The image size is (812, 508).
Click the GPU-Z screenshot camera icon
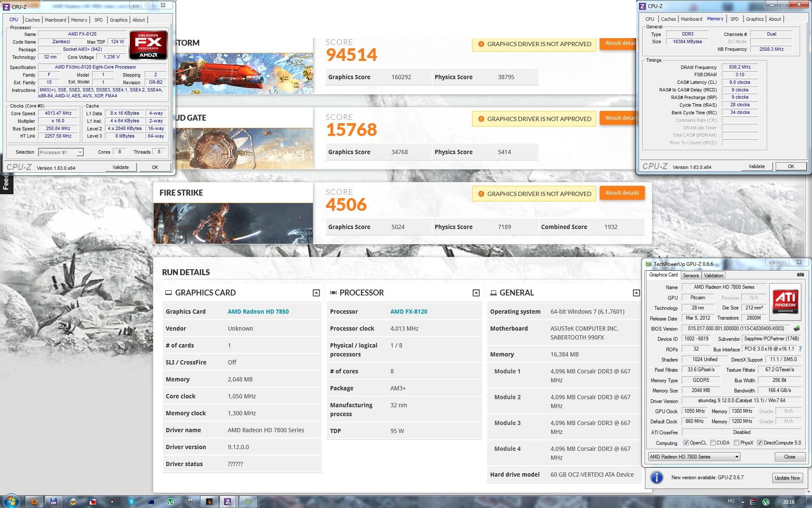click(800, 275)
